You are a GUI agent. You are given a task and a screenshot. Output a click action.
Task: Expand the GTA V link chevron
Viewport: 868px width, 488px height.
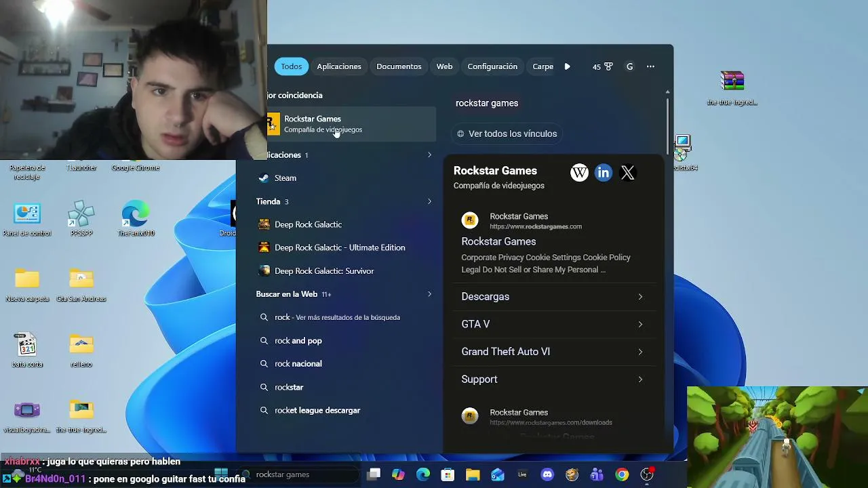click(x=640, y=325)
